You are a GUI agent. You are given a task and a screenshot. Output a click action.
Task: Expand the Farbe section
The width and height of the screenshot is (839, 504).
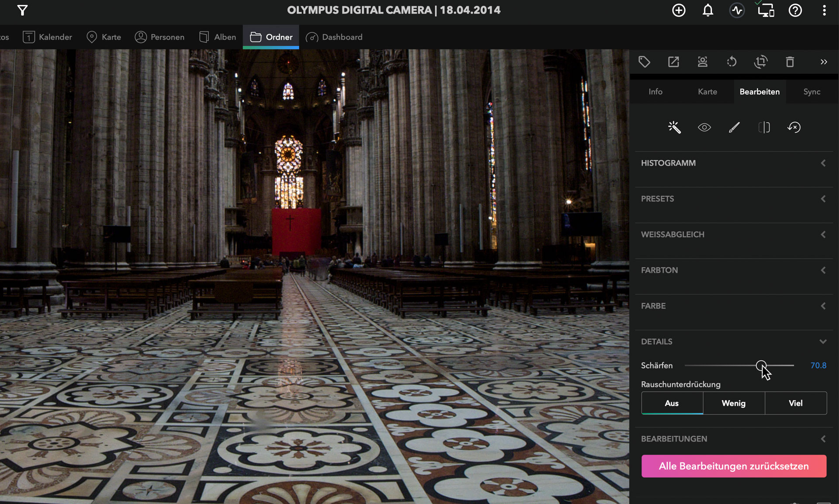point(734,306)
